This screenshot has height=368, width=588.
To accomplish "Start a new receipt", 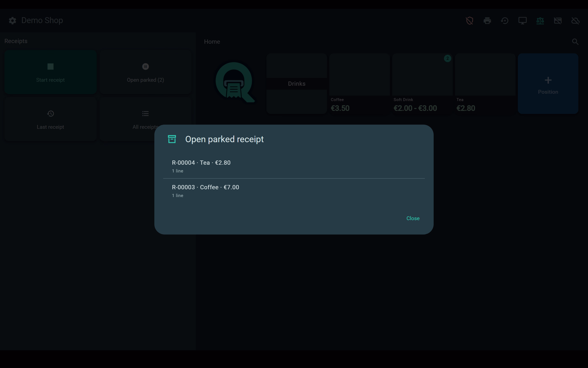I will [50, 72].
